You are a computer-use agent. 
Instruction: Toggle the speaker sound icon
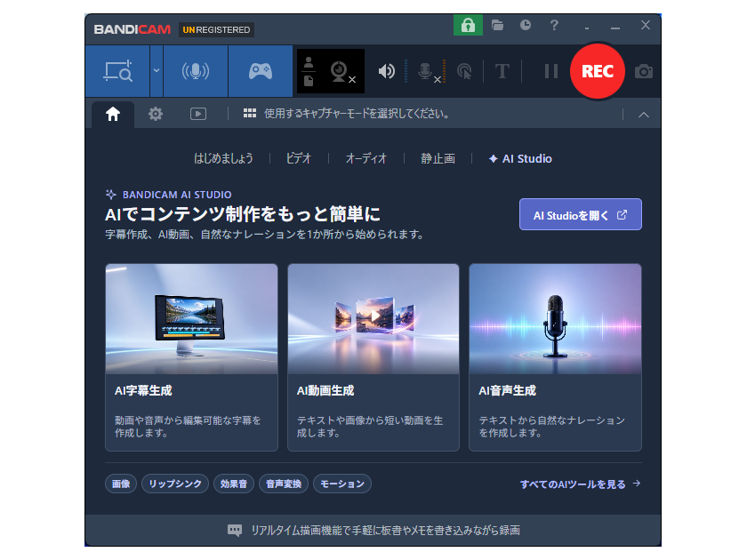[386, 71]
